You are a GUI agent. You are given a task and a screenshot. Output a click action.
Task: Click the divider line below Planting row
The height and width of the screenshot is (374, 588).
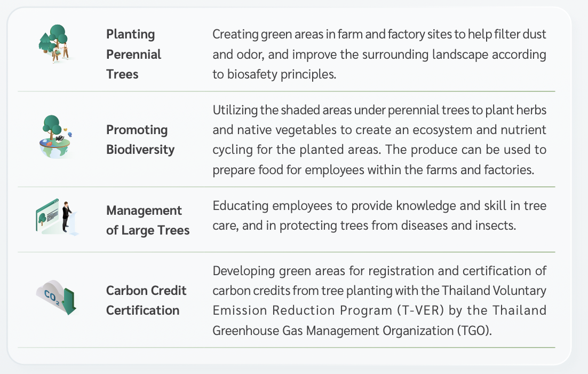[286, 91]
